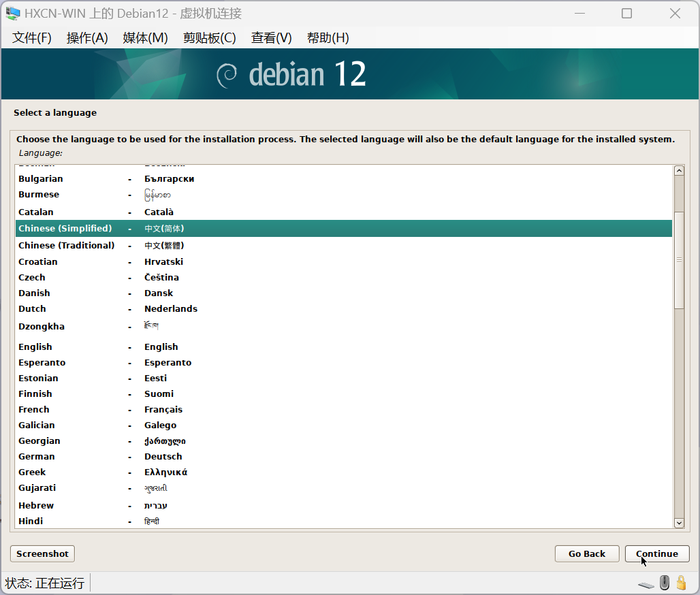Select Gujarati language row

click(344, 488)
